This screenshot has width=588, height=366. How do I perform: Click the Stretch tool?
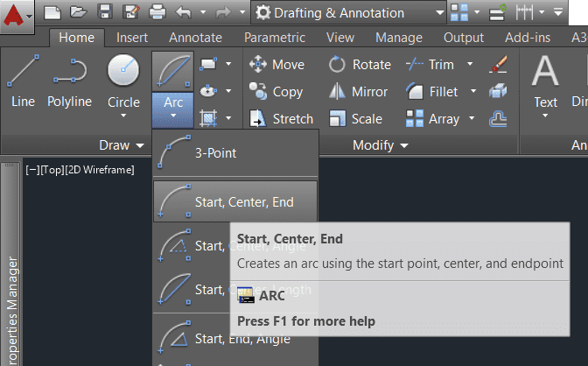[280, 118]
